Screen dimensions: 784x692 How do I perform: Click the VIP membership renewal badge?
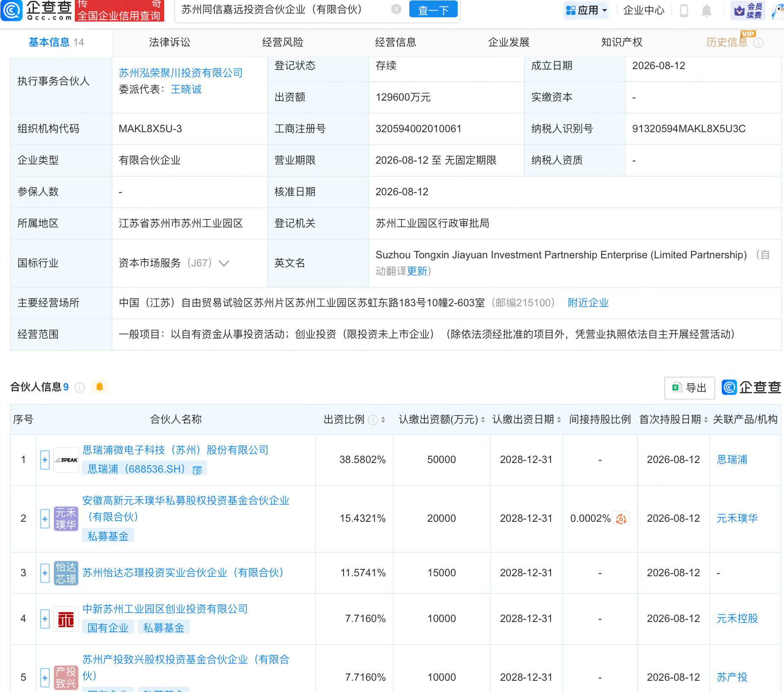tap(748, 10)
